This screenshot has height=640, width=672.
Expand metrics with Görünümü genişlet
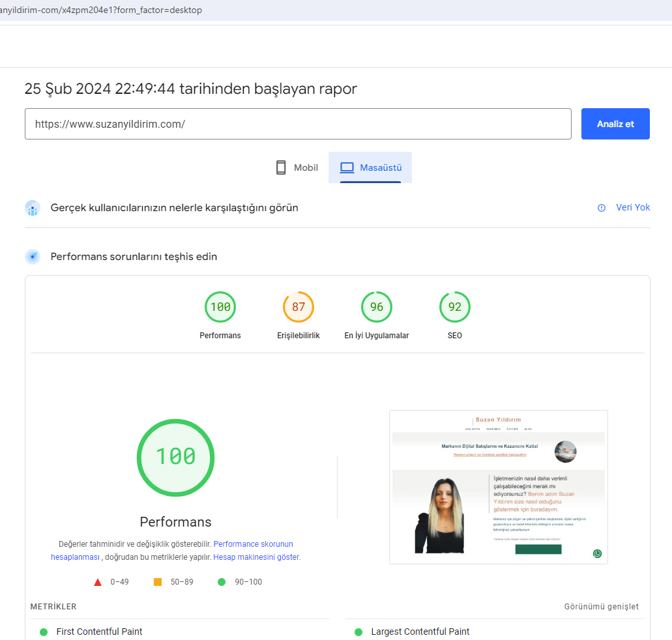pos(601,607)
